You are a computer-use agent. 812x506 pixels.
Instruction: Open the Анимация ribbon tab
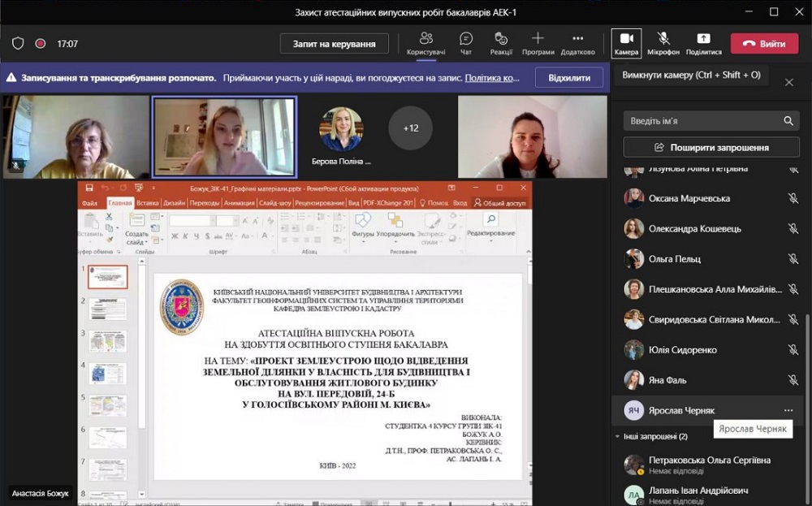[x=240, y=203]
